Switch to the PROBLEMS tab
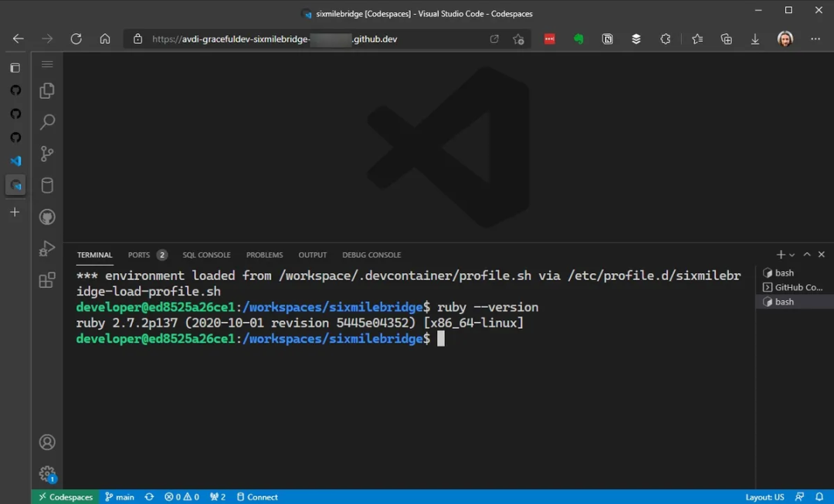Screen dimensions: 834x504 (264, 255)
